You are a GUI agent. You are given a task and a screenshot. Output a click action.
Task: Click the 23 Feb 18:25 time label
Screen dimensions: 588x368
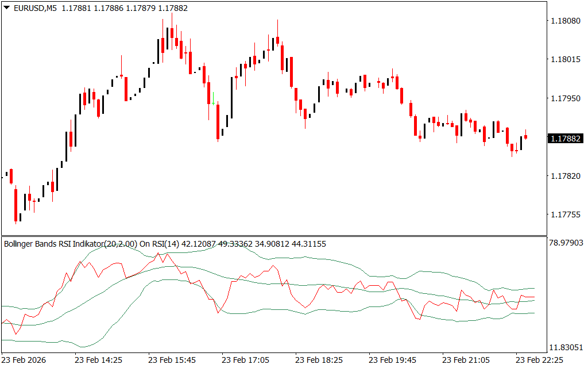point(319,360)
